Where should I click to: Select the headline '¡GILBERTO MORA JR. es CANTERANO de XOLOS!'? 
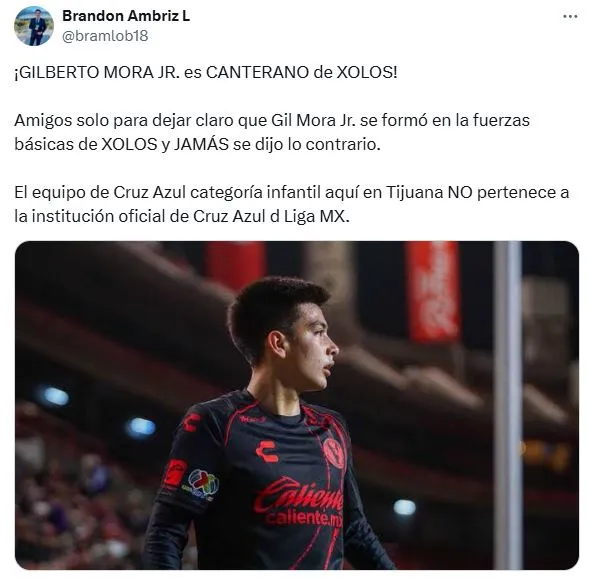pyautogui.click(x=206, y=72)
